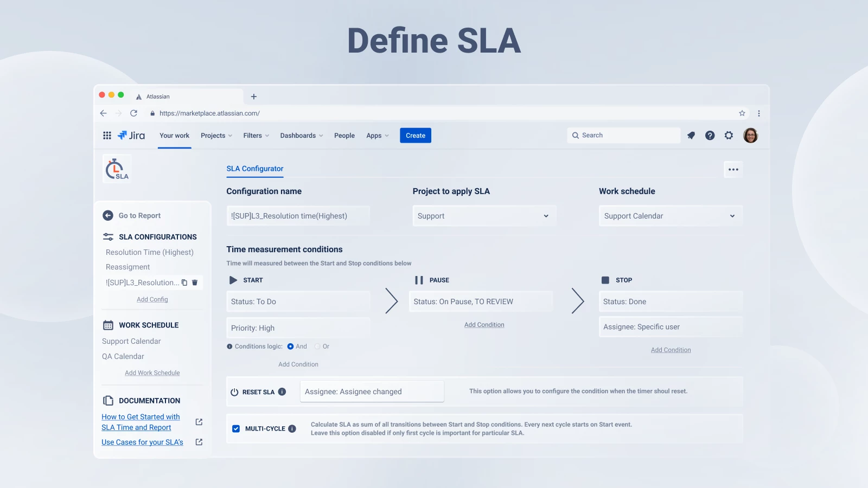Open Jira settings with the gear icon
The image size is (868, 488).
pos(729,136)
